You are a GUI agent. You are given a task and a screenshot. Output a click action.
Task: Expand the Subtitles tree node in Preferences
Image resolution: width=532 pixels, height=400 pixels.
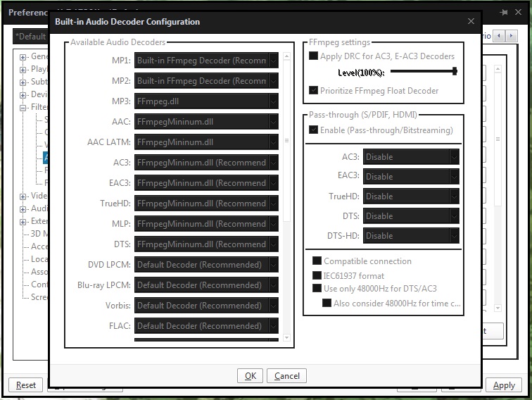[x=23, y=82]
